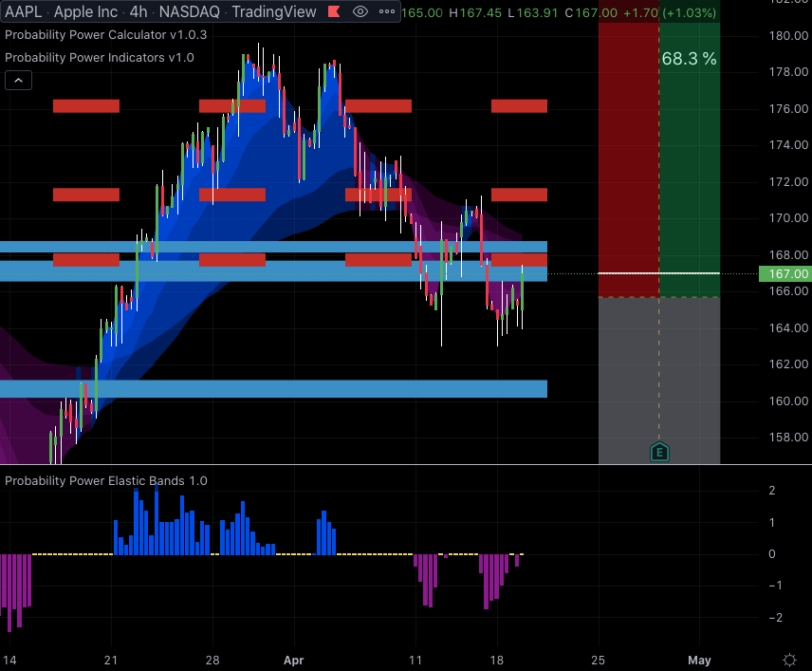The width and height of the screenshot is (812, 671).
Task: Toggle the symbol visibility eye icon
Action: click(x=360, y=12)
